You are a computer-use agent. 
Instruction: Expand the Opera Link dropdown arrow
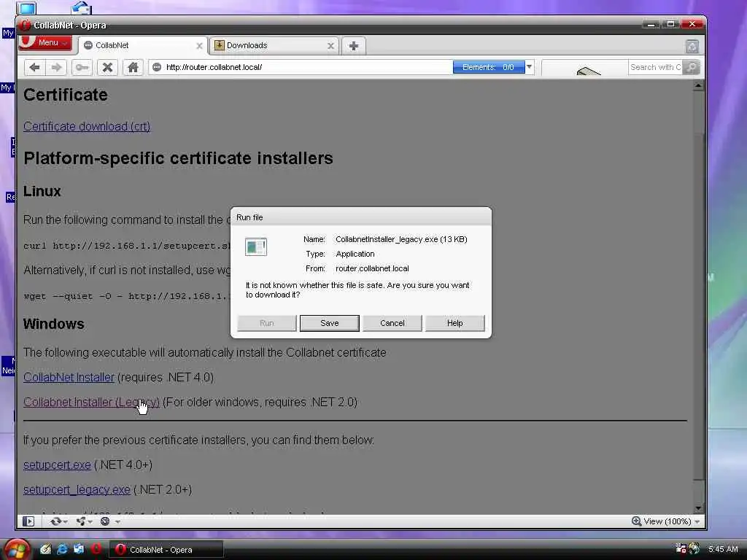tap(65, 522)
